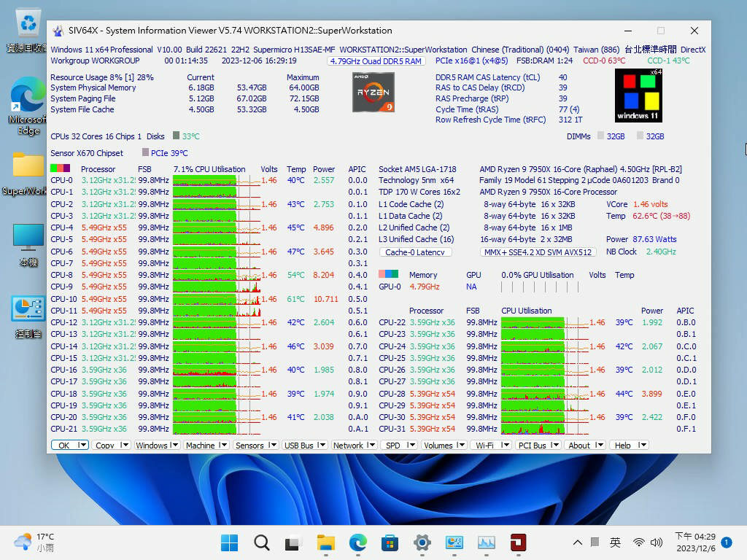Screen dimensions: 747x560
Task: Open the dropdown arrow on the OK button
Action: click(x=82, y=446)
